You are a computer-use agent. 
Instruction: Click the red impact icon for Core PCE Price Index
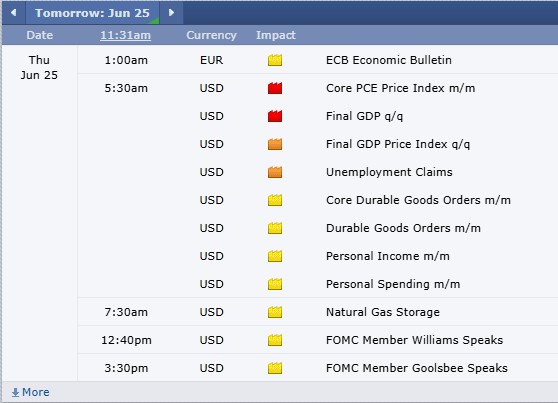[275, 88]
